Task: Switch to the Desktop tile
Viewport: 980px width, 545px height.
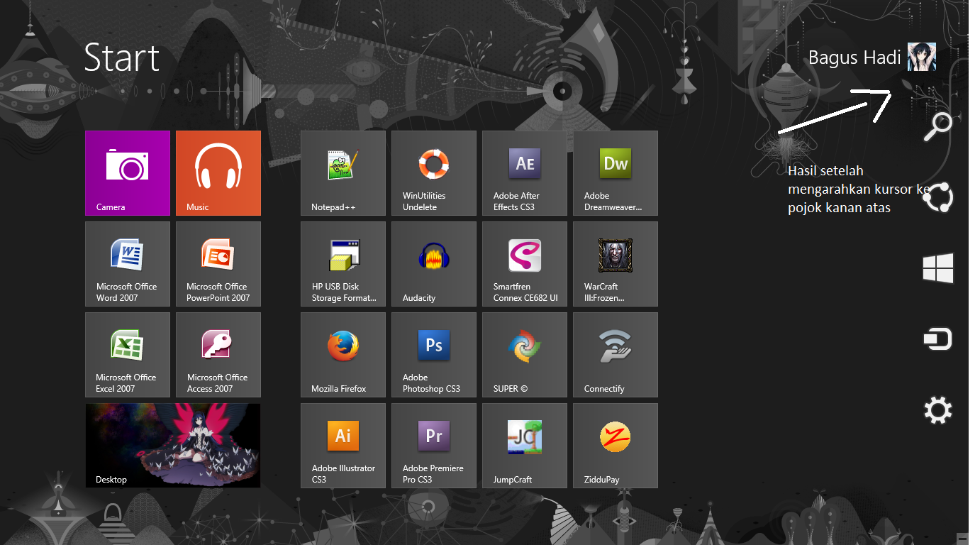Action: (x=172, y=446)
